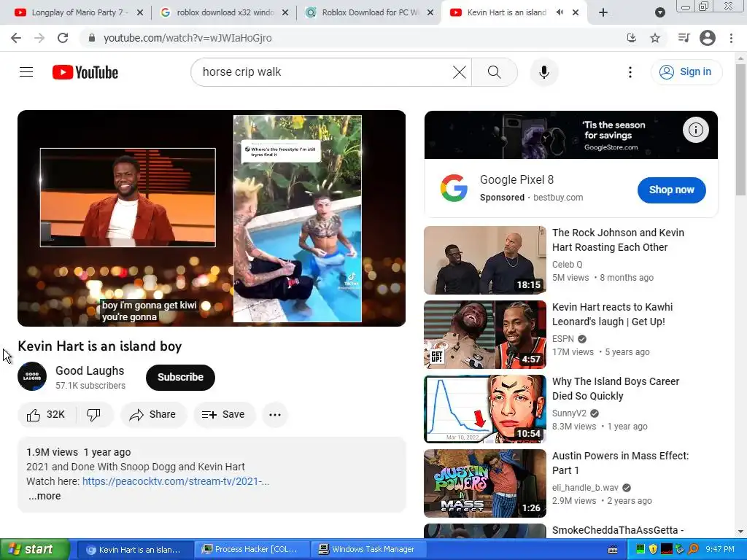Switch to roblox download x32 Google tab
Image resolution: width=747 pixels, height=560 pixels.
(224, 12)
